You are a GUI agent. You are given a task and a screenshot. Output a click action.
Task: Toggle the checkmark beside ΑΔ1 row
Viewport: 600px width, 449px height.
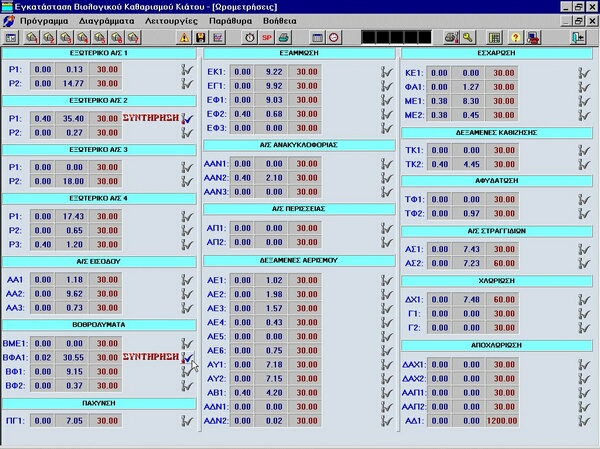586,421
